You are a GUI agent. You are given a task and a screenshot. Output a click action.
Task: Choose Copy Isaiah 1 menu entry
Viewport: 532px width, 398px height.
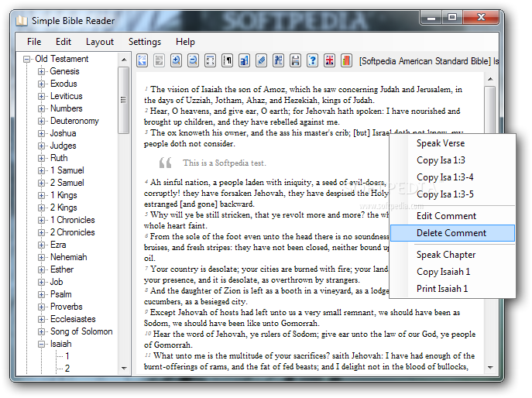pyautogui.click(x=452, y=272)
